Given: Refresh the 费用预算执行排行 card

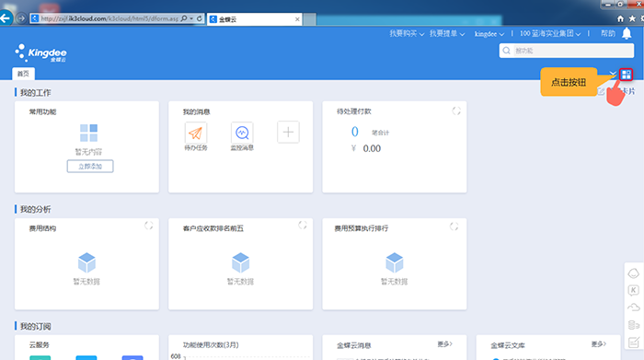Looking at the screenshot, I should 454,226.
